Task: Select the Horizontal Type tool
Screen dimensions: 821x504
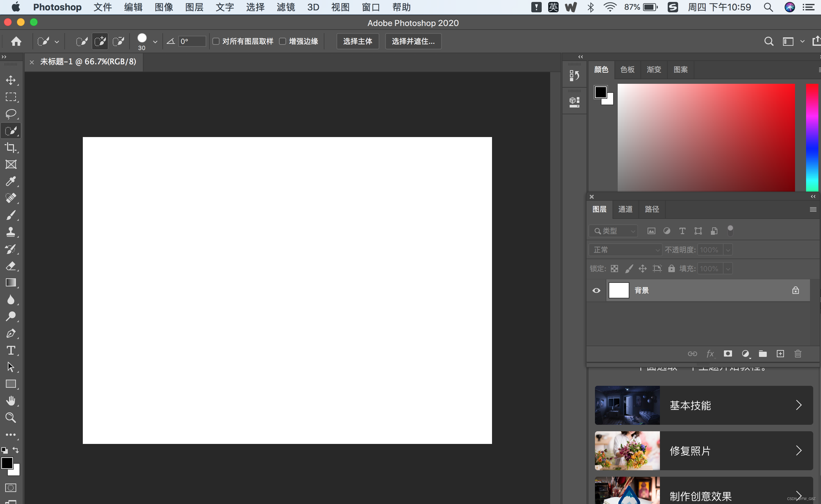Action: pyautogui.click(x=11, y=350)
